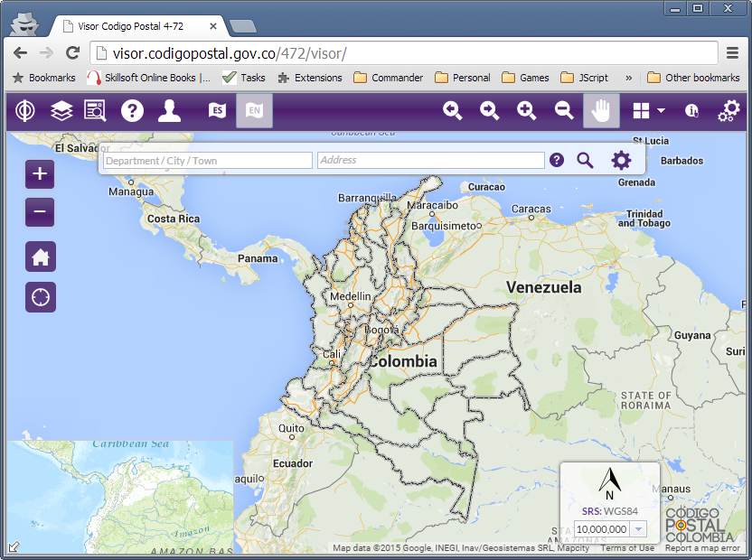Activate the pan hand tool
The width and height of the screenshot is (752, 560).
coord(599,110)
